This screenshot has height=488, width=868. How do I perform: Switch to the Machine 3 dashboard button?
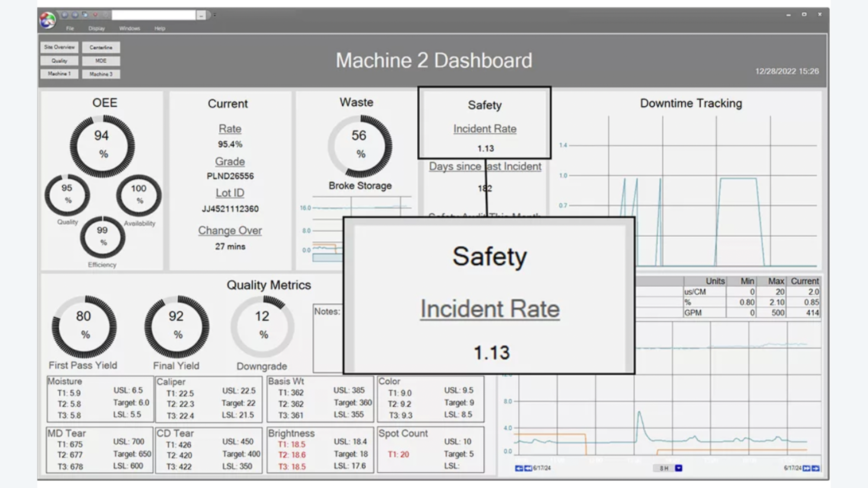click(101, 74)
